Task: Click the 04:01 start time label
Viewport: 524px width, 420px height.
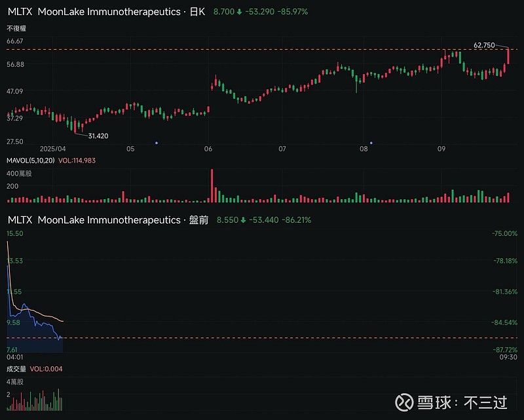Action: click(14, 357)
